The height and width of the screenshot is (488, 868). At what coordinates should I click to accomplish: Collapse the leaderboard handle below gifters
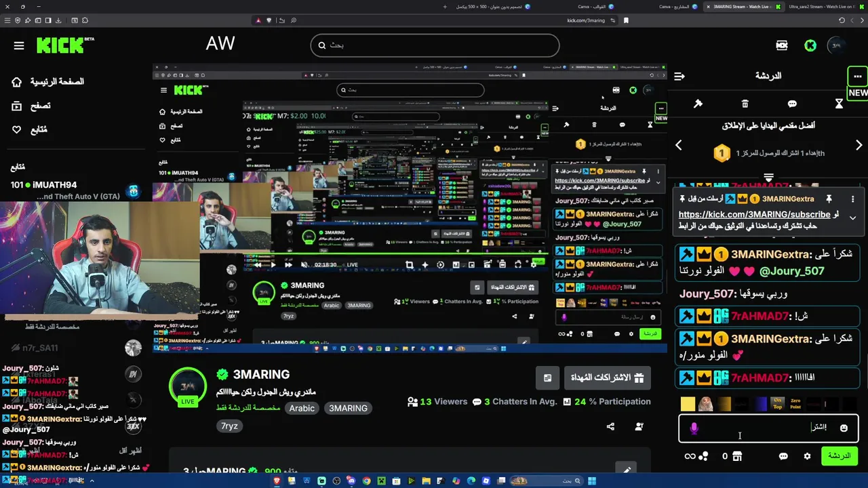[x=768, y=178]
